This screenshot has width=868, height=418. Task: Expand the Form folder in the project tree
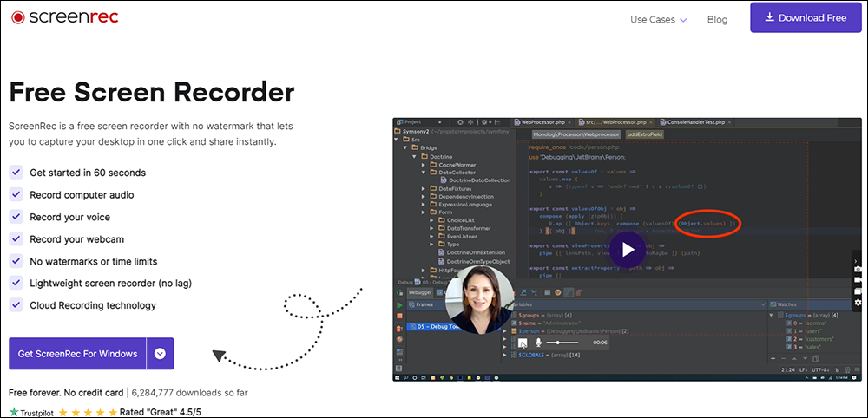pyautogui.click(x=424, y=212)
